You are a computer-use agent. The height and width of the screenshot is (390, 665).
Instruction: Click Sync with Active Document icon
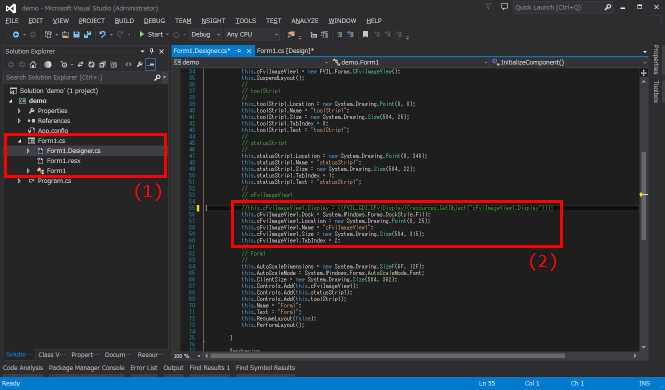pos(80,64)
